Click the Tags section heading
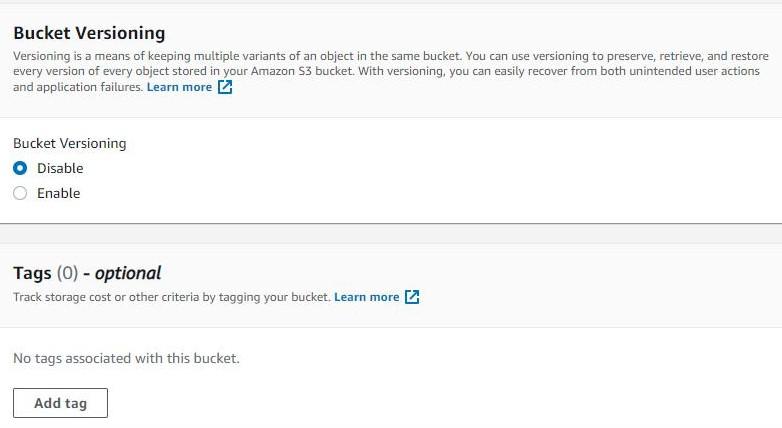Screen dimensions: 782x428 [32, 273]
